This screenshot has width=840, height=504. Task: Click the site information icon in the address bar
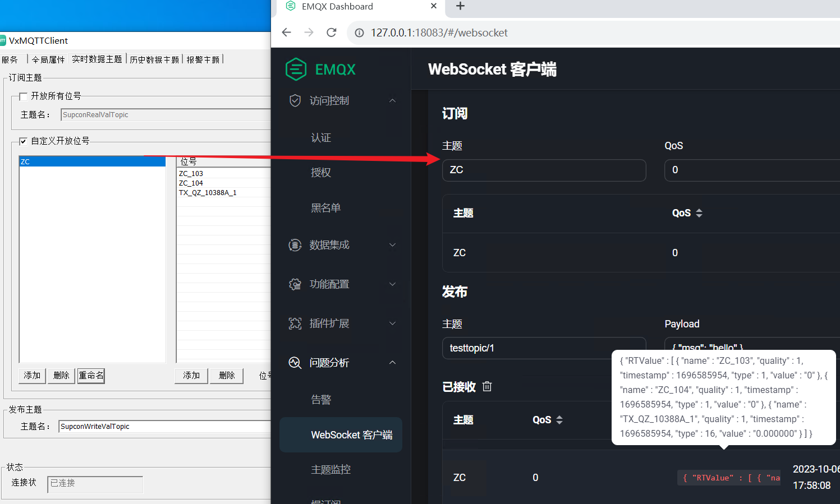tap(359, 33)
